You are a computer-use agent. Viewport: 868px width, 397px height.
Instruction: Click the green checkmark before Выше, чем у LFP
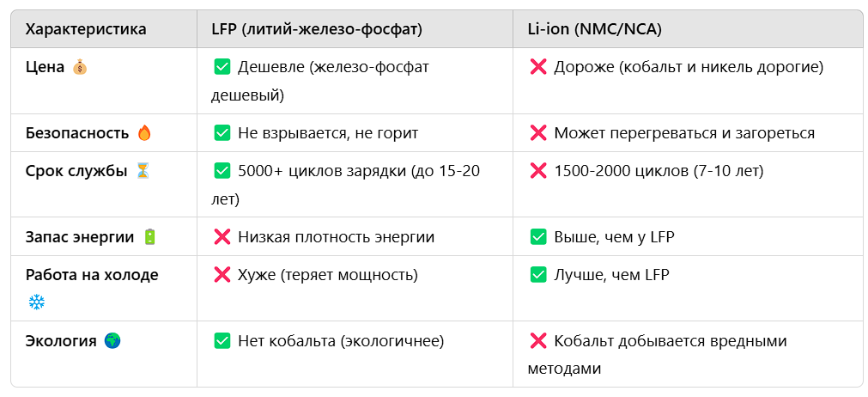(538, 237)
